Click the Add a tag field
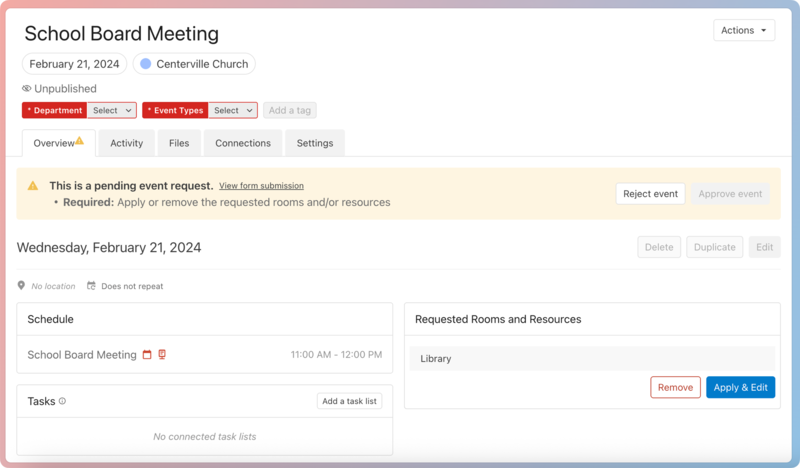 point(289,111)
